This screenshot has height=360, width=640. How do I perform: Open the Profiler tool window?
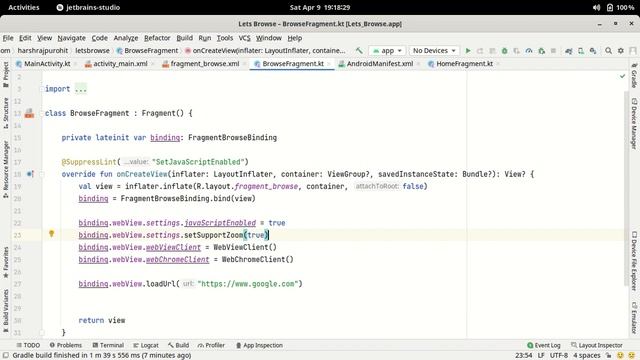point(211,345)
